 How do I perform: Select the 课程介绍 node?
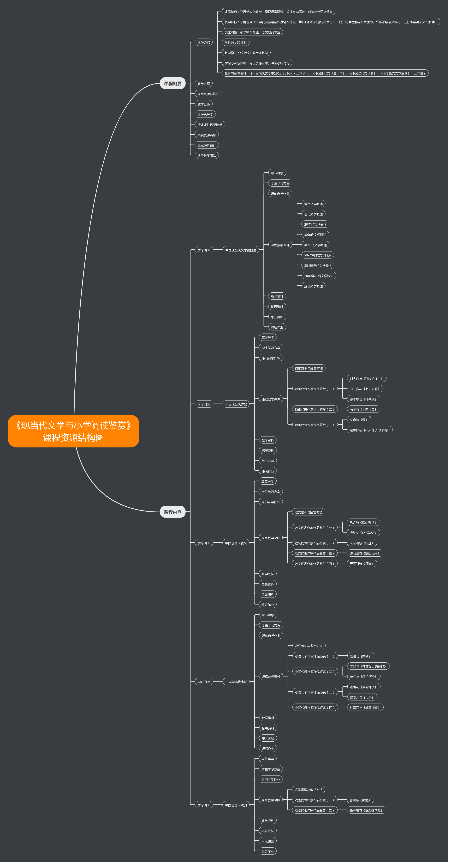203,42
